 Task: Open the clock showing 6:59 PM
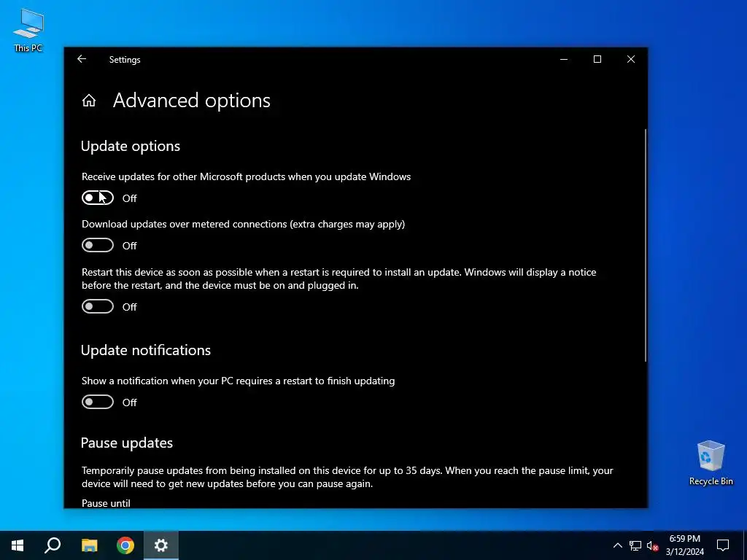684,545
